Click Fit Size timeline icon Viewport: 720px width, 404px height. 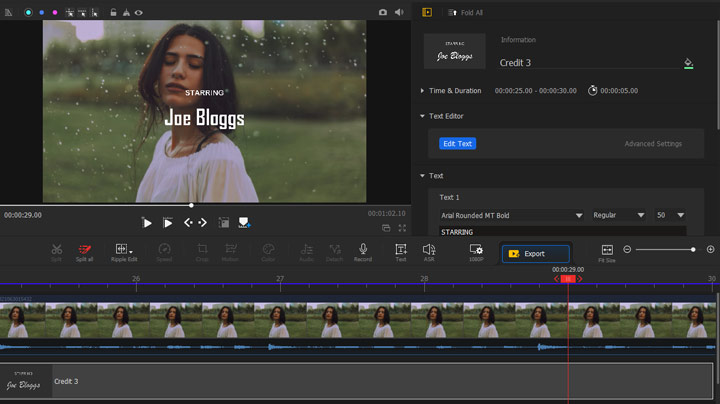(607, 249)
